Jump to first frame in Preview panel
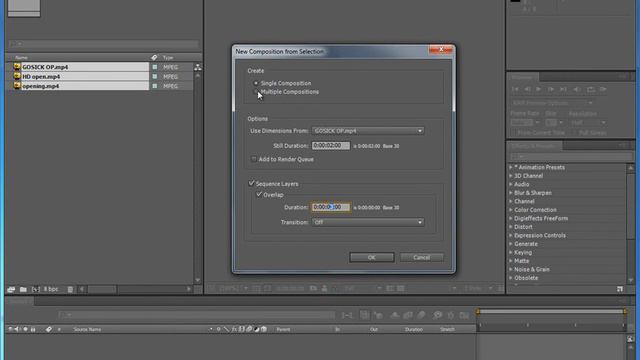This screenshot has width=640, height=360. (515, 89)
